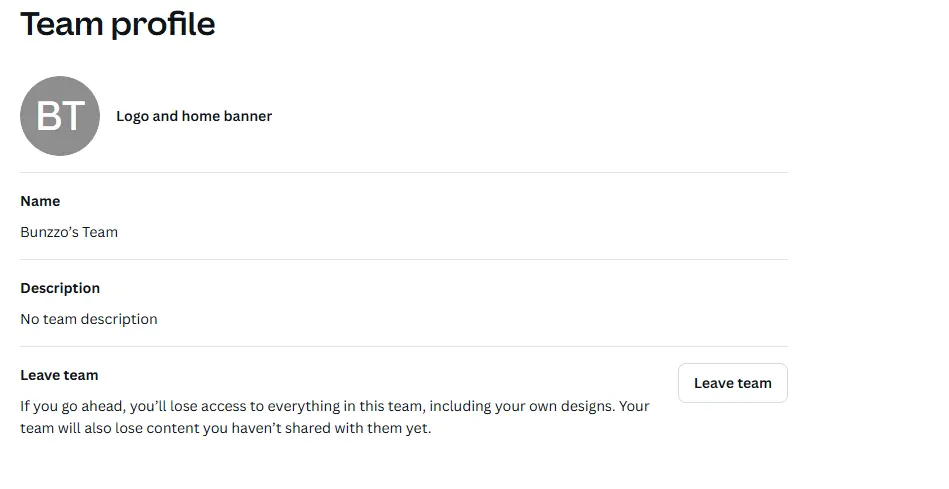This screenshot has width=949, height=489.
Task: Click the Description field label
Action: coord(60,288)
